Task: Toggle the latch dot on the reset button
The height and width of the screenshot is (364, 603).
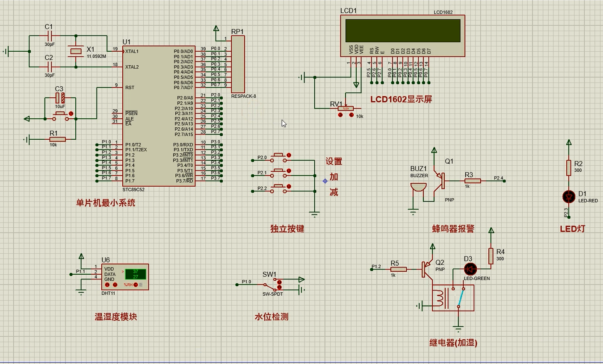Action: (71, 114)
